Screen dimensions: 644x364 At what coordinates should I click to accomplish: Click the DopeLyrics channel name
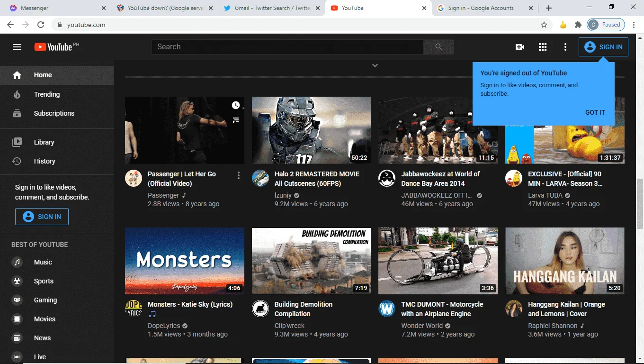[x=164, y=326]
